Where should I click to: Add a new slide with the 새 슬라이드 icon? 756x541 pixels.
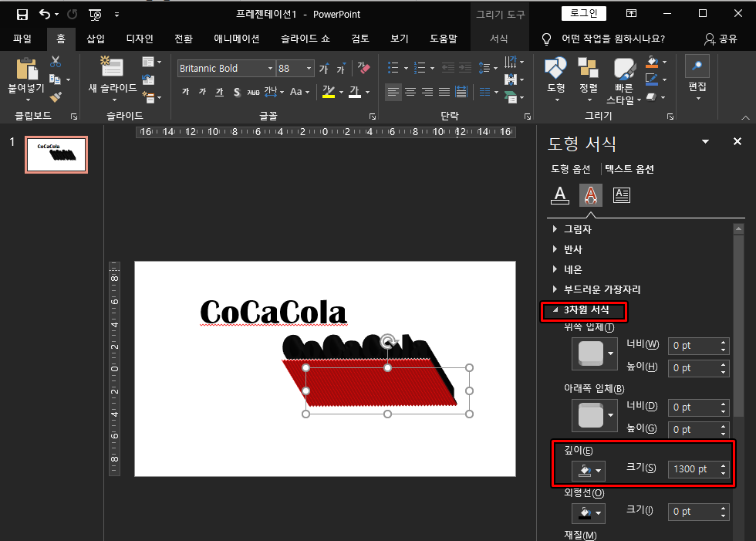pyautogui.click(x=112, y=66)
